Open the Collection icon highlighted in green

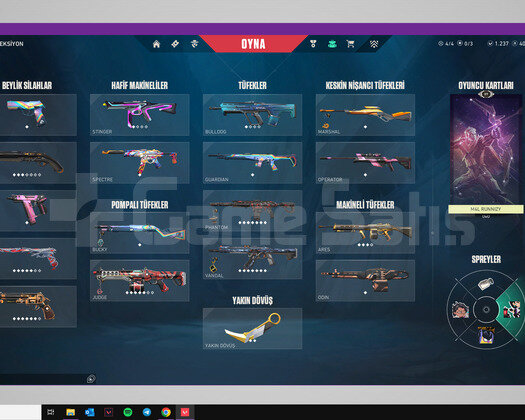tap(332, 44)
